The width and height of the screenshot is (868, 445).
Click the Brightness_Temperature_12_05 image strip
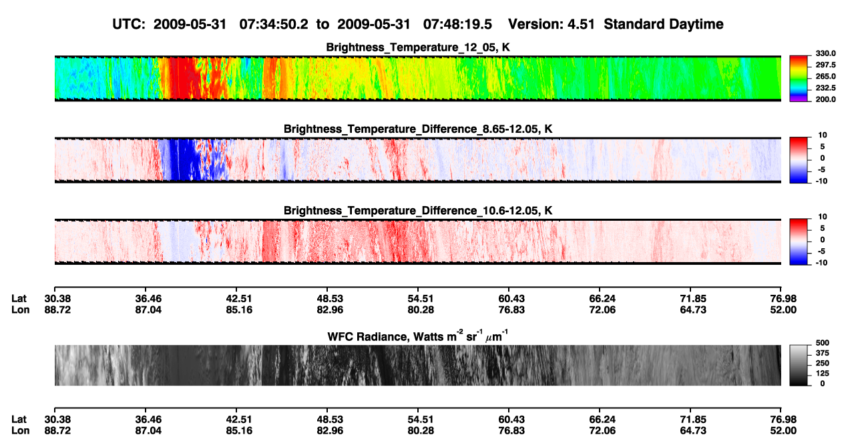pos(417,78)
